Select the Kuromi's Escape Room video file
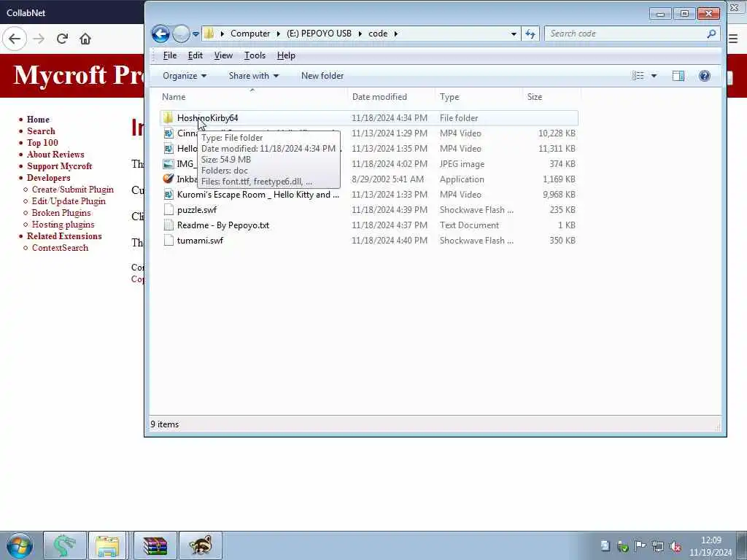The height and width of the screenshot is (560, 747). click(x=258, y=194)
